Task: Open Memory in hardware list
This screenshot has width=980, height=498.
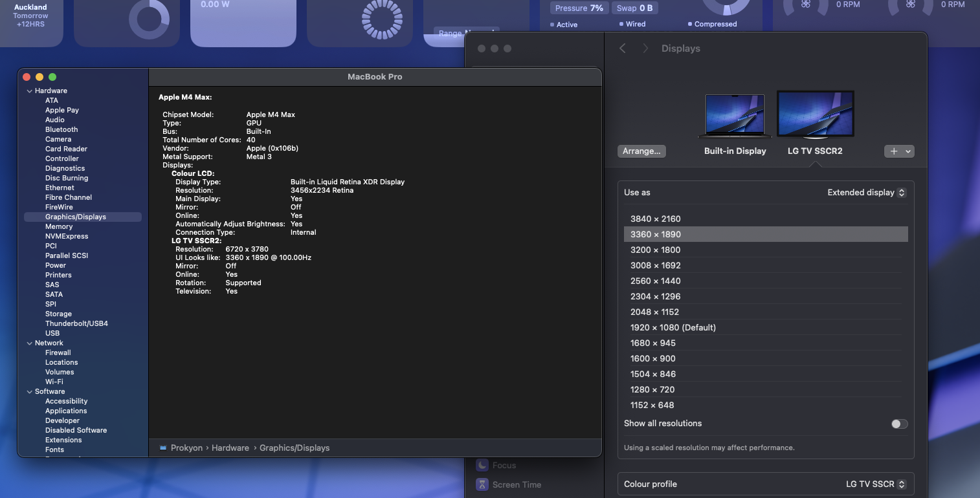Action: (x=59, y=226)
